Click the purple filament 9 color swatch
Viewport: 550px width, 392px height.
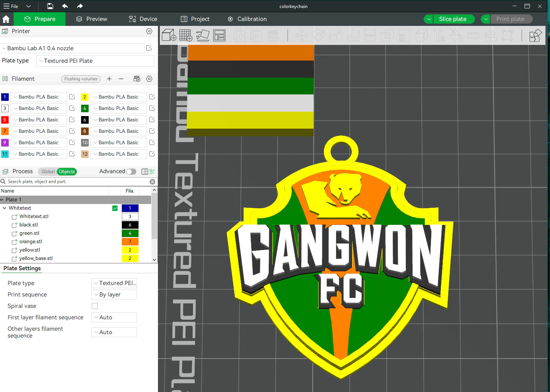click(x=5, y=143)
